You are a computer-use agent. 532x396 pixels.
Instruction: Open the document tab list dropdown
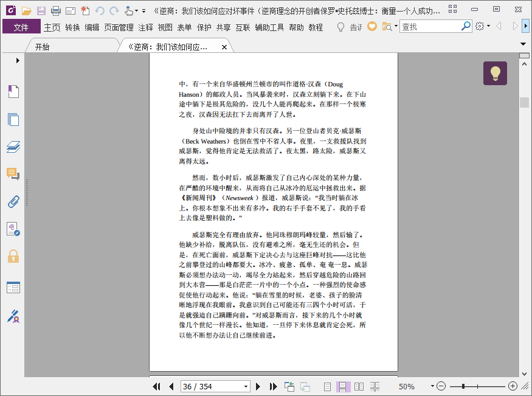pos(523,44)
